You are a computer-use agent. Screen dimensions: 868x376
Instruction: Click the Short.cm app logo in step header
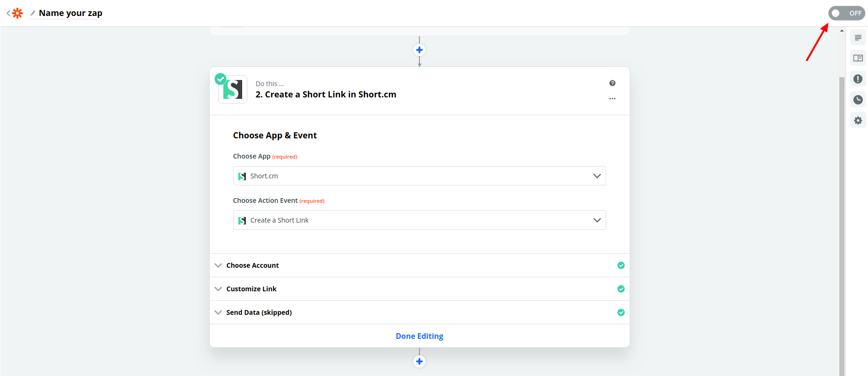[x=233, y=89]
